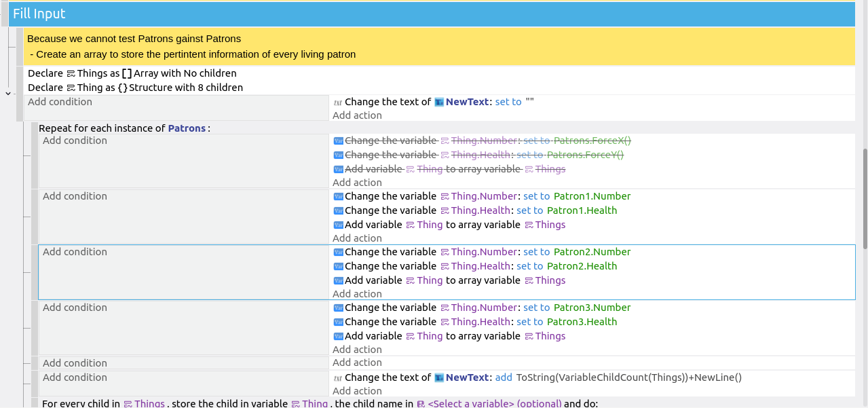Viewport: 868px width, 408px height.
Task: Click the text action icon before 'add ToString' action
Action: click(338, 377)
